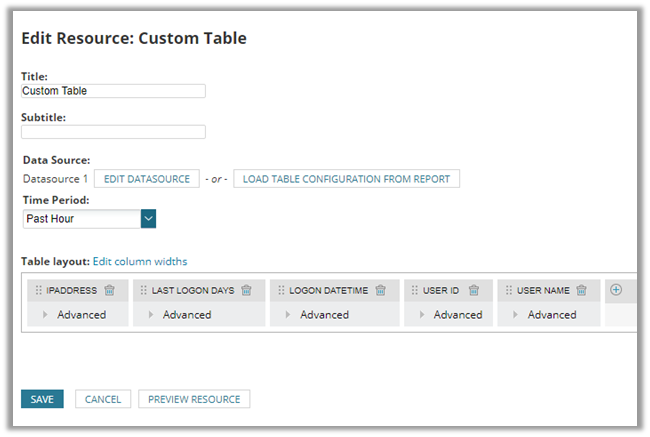The height and width of the screenshot is (437, 650).
Task: Open the Time Period dropdown
Action: tap(148, 218)
